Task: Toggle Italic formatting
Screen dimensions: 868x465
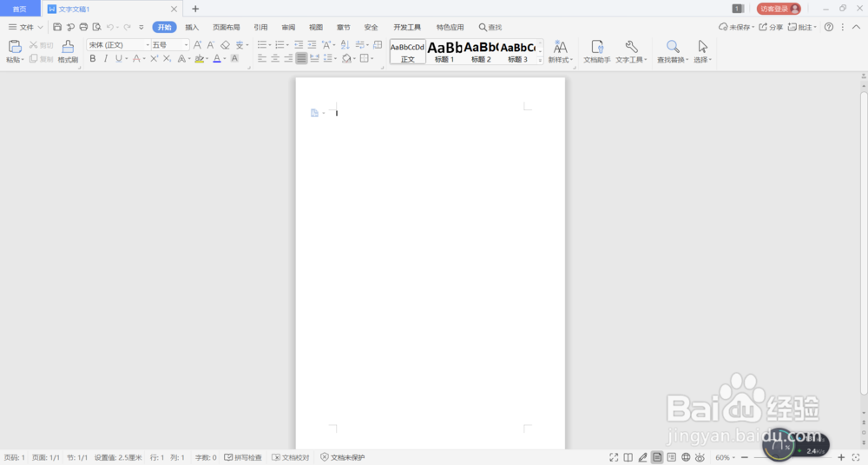Action: (x=105, y=58)
